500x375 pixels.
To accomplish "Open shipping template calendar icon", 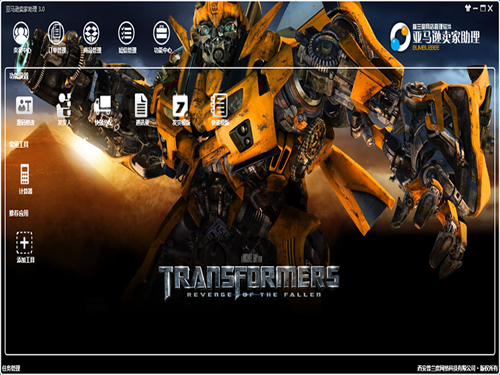I will click(180, 105).
